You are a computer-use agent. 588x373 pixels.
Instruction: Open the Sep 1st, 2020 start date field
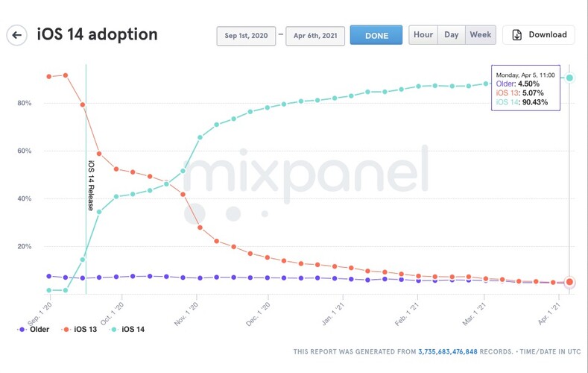[246, 36]
